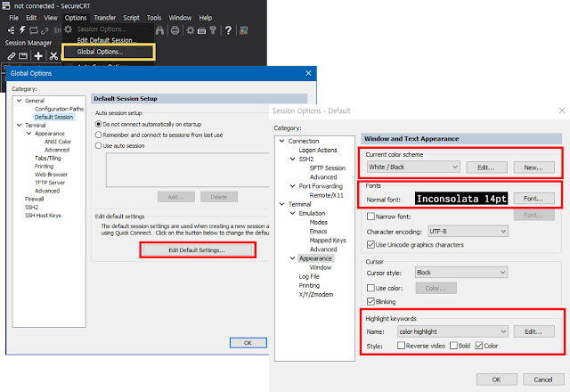Open the View menu

(x=51, y=18)
